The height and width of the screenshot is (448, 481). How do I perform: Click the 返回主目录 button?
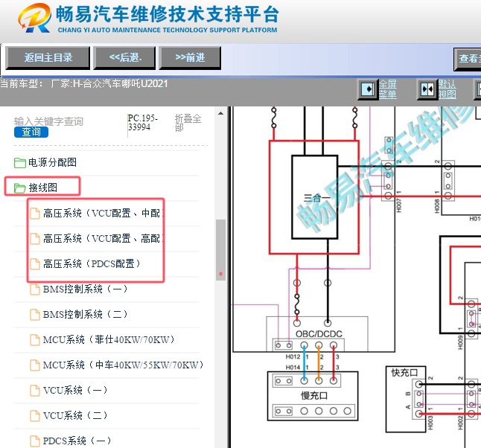point(48,57)
